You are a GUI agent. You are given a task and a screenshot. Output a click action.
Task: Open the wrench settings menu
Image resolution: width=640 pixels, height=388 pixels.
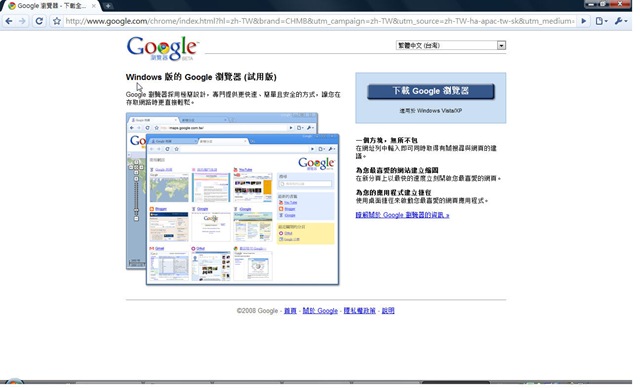[620, 21]
